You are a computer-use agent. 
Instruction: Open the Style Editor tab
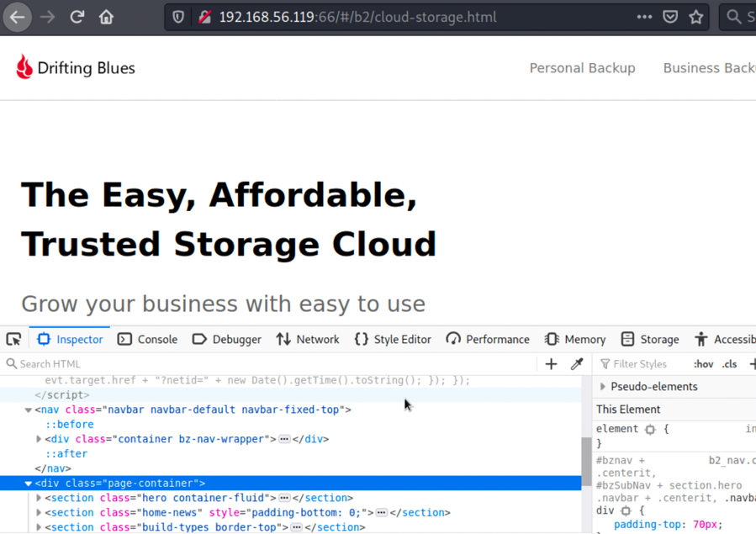point(393,339)
